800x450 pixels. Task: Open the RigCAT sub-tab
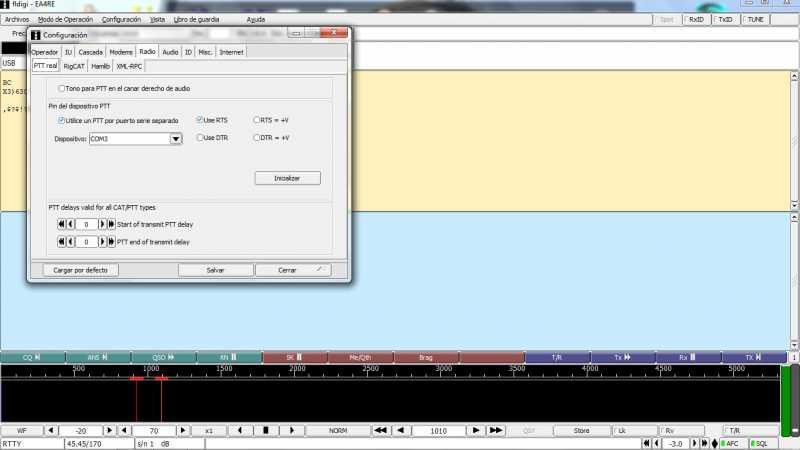[74, 66]
